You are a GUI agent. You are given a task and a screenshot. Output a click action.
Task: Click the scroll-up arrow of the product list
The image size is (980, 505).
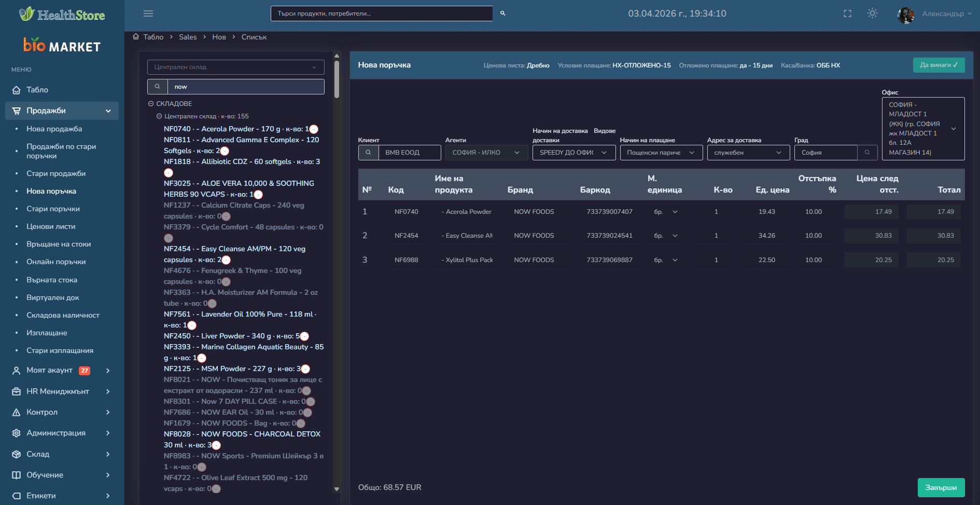337,56
